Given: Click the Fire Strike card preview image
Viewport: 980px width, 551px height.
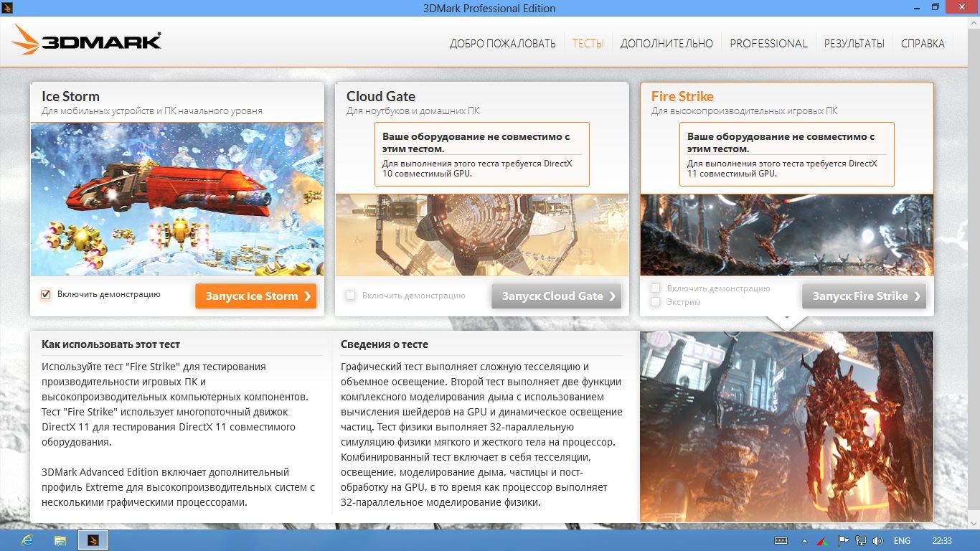Looking at the screenshot, I should pyautogui.click(x=787, y=235).
